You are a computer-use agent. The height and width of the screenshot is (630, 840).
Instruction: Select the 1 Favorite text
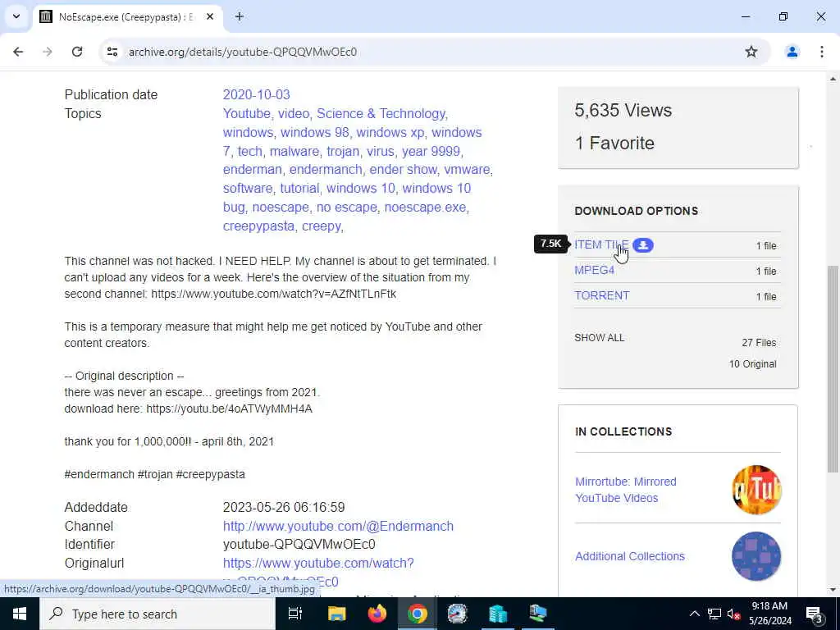pos(614,143)
